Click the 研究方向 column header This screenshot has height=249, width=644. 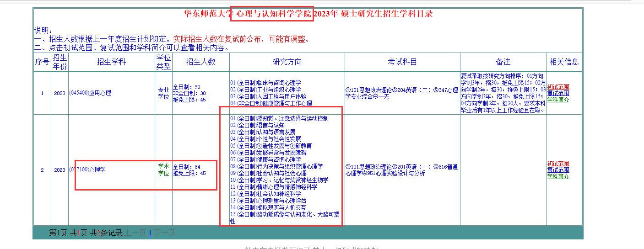[287, 62]
